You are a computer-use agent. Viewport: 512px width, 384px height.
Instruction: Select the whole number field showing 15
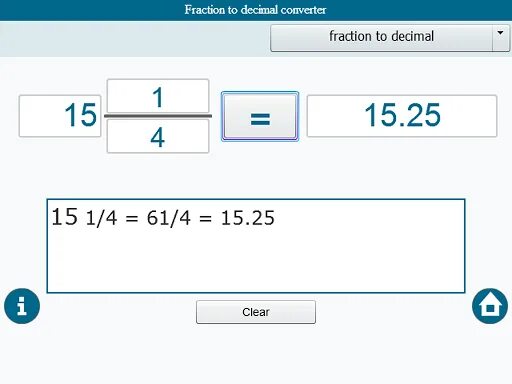[x=60, y=116]
